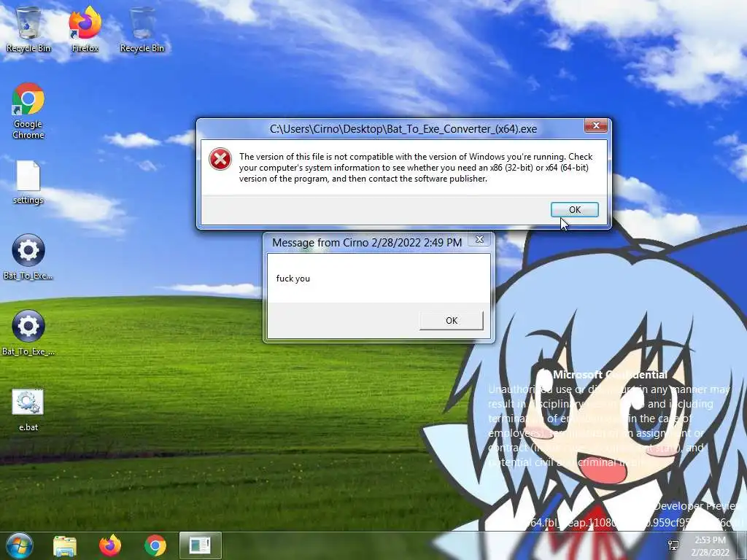Click OK in the Message from Cirno dialog
Viewport: 747px width, 560px height.
[451, 321]
